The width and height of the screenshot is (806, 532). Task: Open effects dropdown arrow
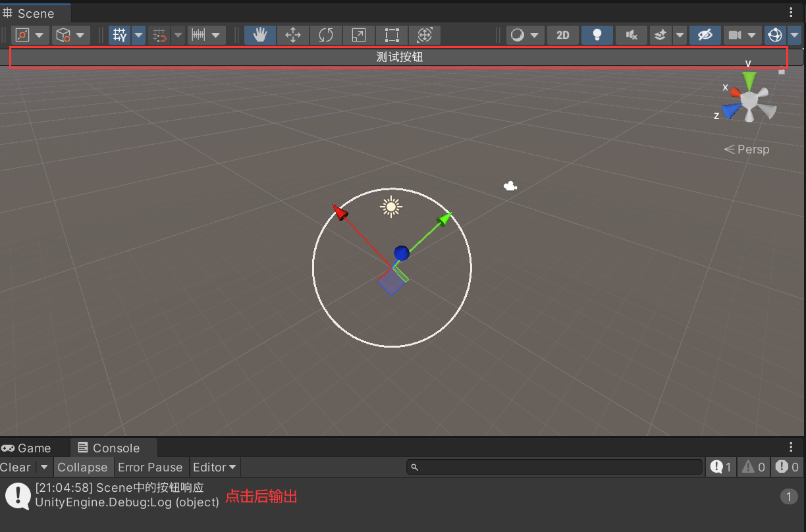680,35
